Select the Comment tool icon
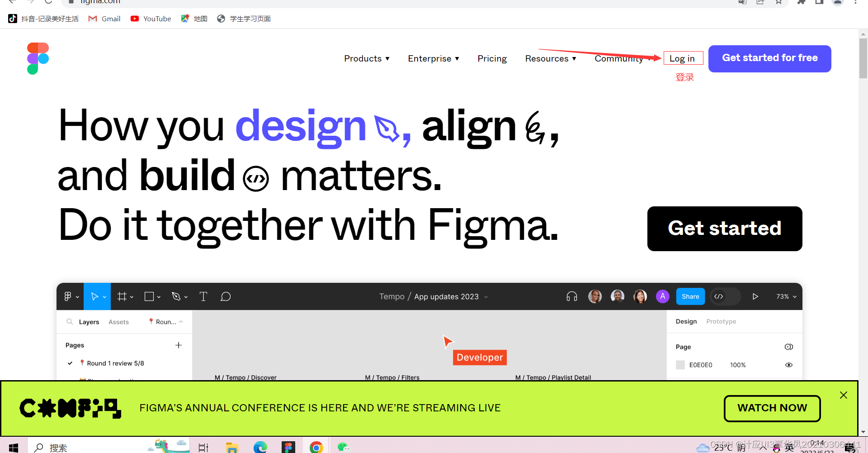Image resolution: width=868 pixels, height=453 pixels. [226, 296]
